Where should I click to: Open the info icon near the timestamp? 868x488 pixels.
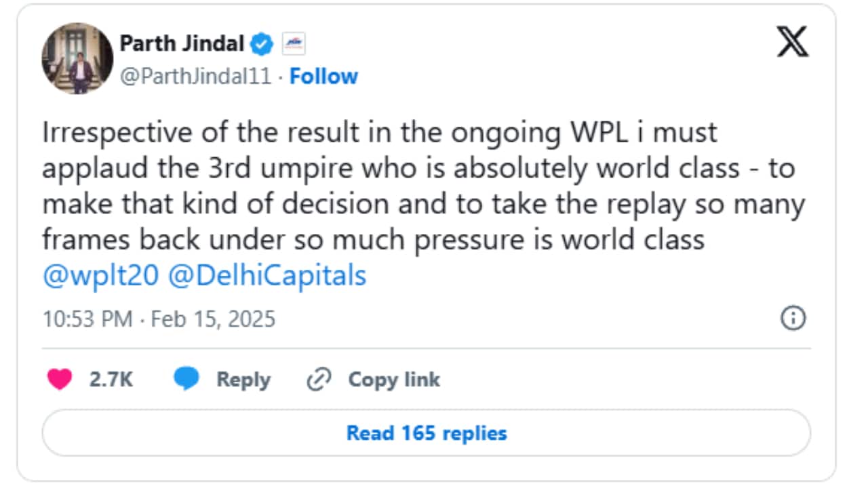(794, 317)
